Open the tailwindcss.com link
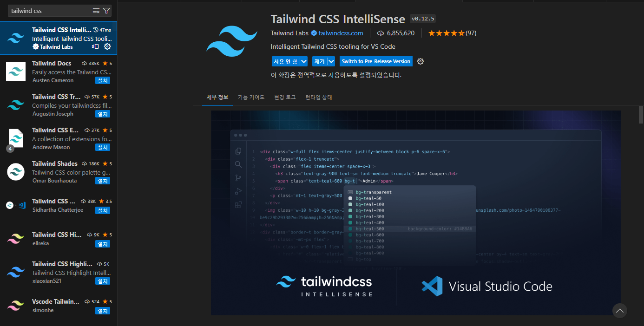 coord(341,33)
